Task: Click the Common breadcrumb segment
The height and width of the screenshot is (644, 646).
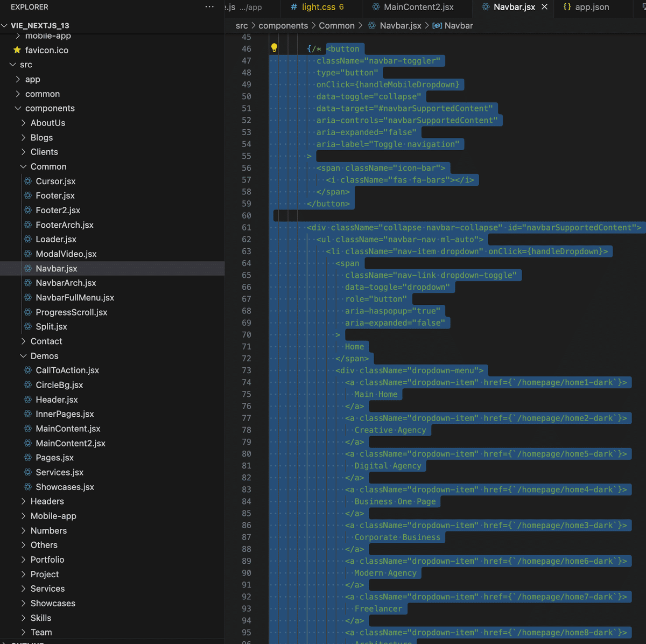Action: [336, 25]
